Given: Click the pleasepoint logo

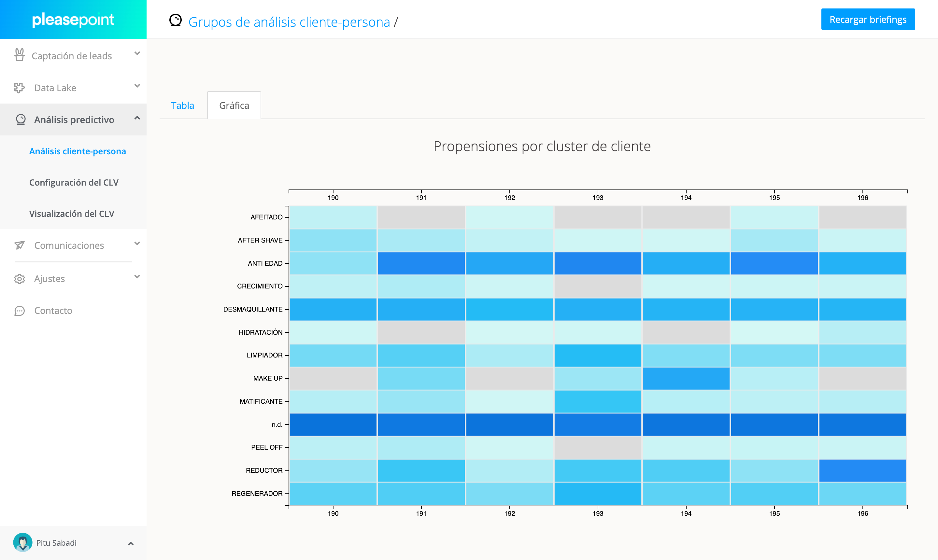Looking at the screenshot, I should 73,20.
